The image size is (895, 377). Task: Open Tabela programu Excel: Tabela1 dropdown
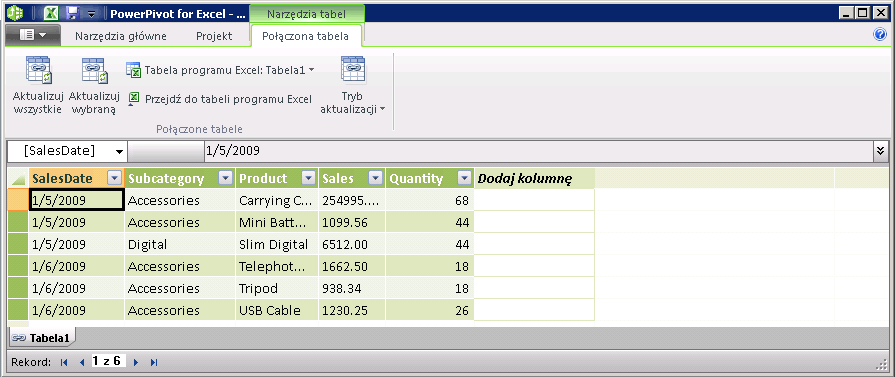220,70
